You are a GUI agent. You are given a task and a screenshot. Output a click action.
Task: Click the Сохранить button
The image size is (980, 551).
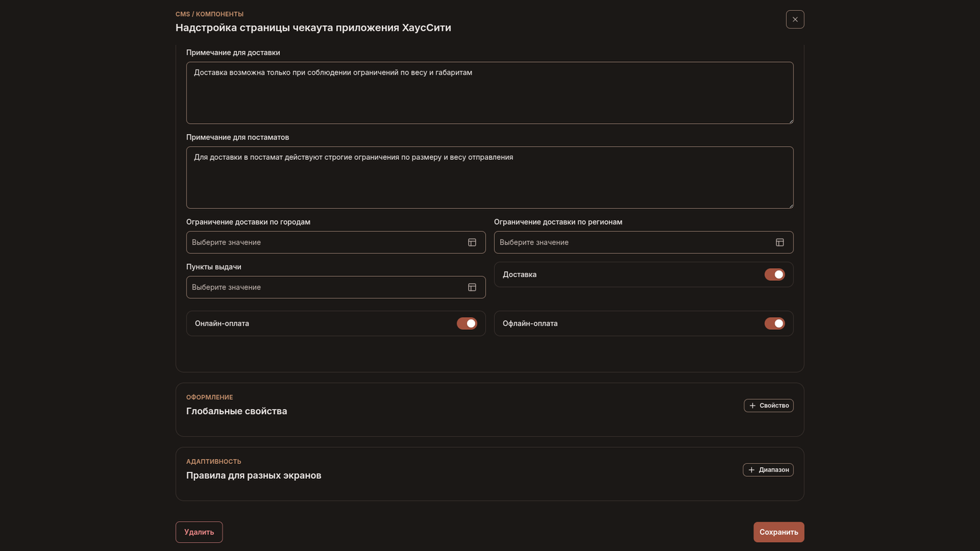[x=779, y=532]
